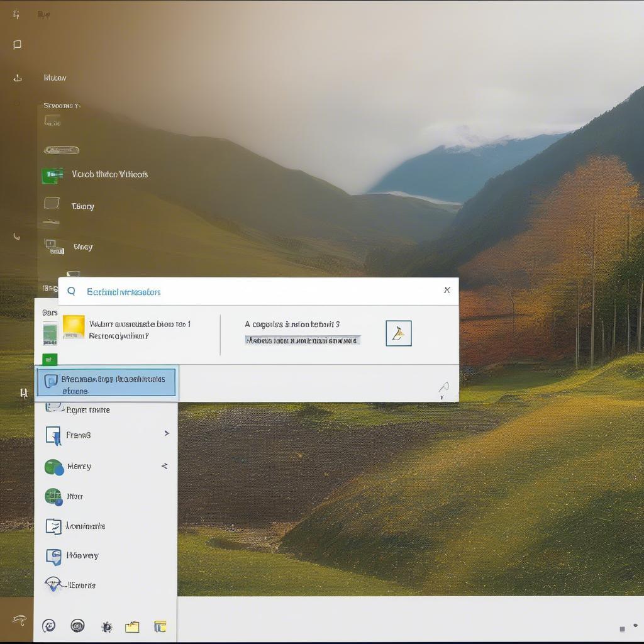Click the blue chat icon beside Hxie vrey
Screen dimensions: 644x644
(x=53, y=557)
